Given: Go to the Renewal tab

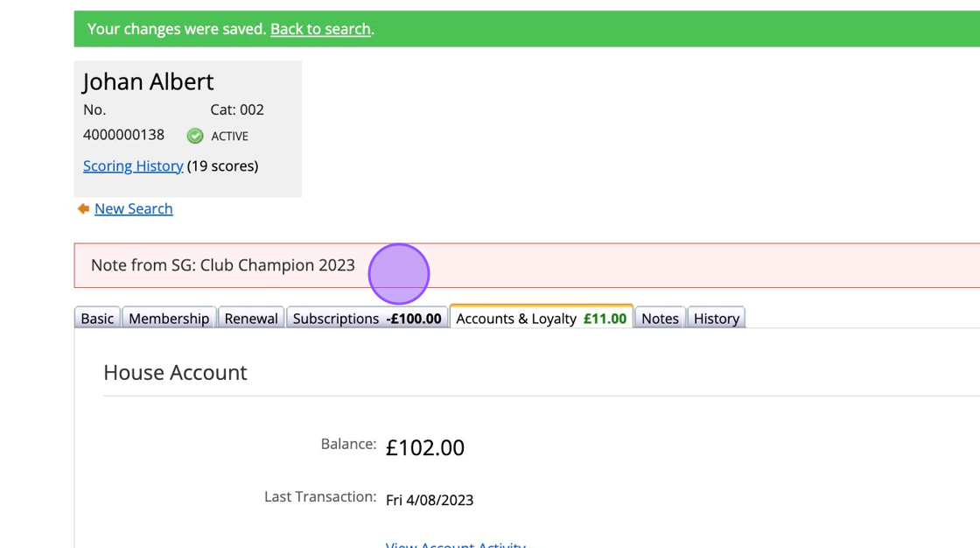Looking at the screenshot, I should point(251,318).
